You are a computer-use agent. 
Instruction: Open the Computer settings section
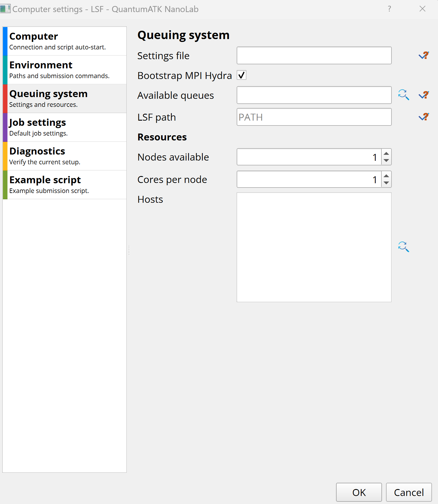65,41
